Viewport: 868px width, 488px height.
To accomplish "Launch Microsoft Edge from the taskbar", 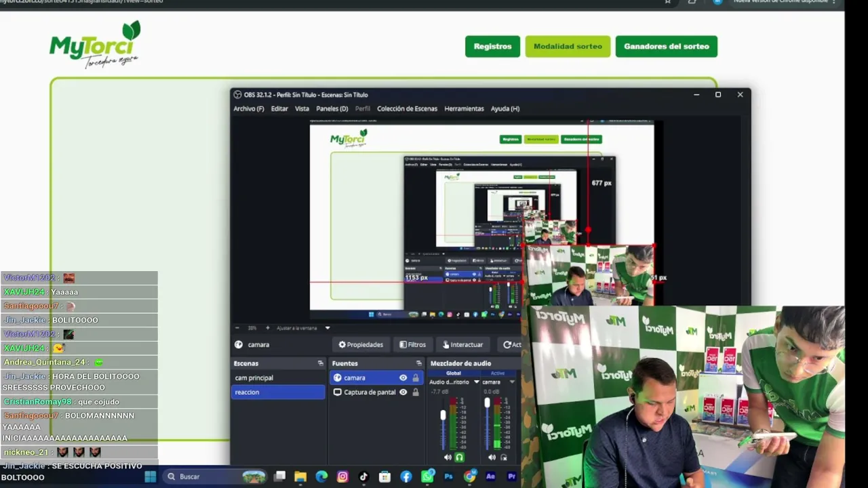I will click(321, 476).
